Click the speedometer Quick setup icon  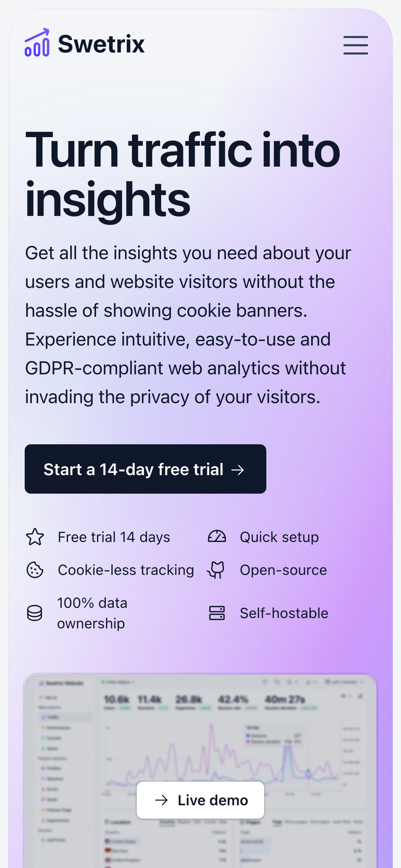click(217, 537)
